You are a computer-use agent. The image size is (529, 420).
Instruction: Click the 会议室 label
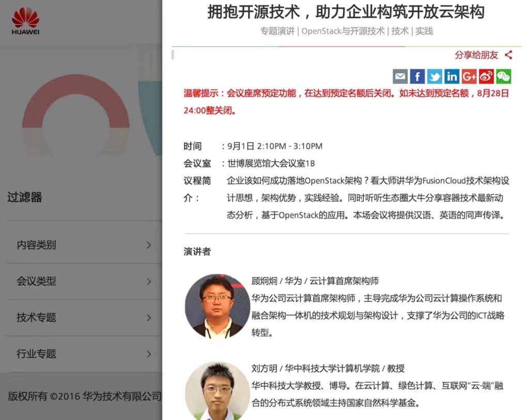tap(197, 164)
